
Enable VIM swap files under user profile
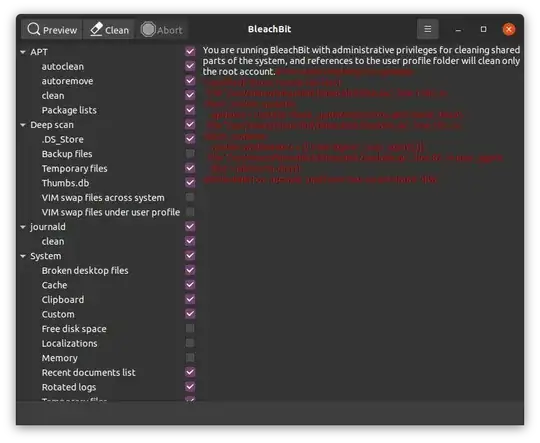tap(190, 212)
